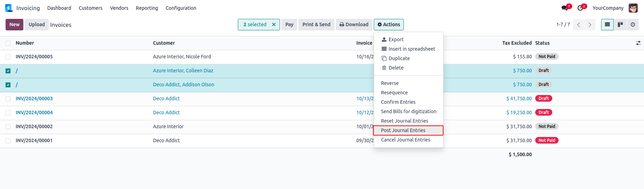
Task: Open the optional columns adjust icon
Action: pos(638,43)
